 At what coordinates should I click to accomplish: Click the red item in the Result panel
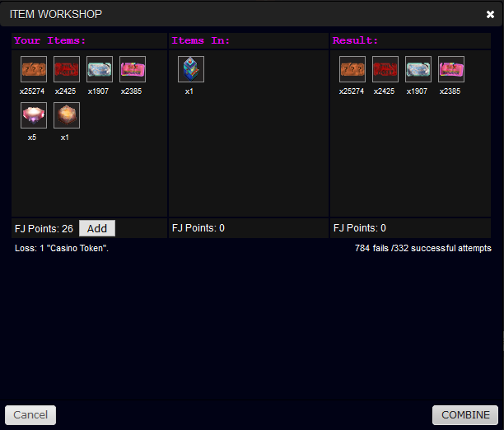tap(385, 69)
